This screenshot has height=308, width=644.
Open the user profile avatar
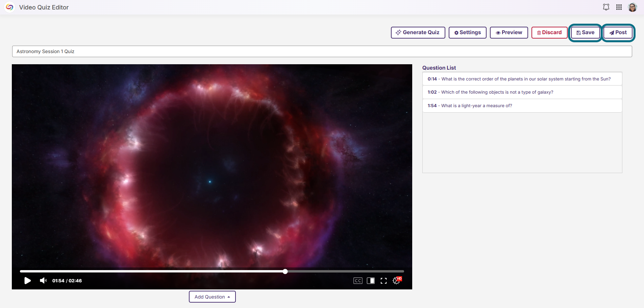click(x=633, y=7)
